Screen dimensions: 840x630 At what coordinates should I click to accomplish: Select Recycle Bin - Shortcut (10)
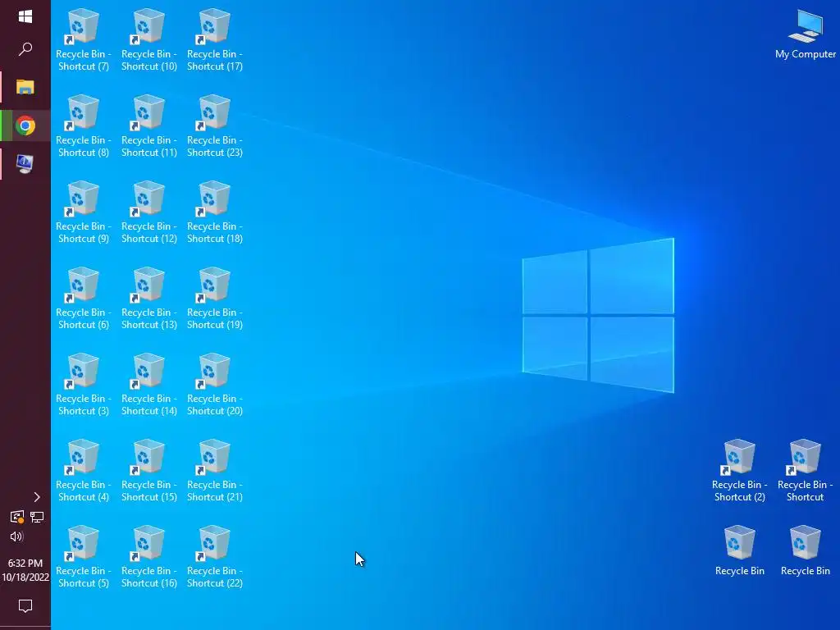pyautogui.click(x=149, y=40)
